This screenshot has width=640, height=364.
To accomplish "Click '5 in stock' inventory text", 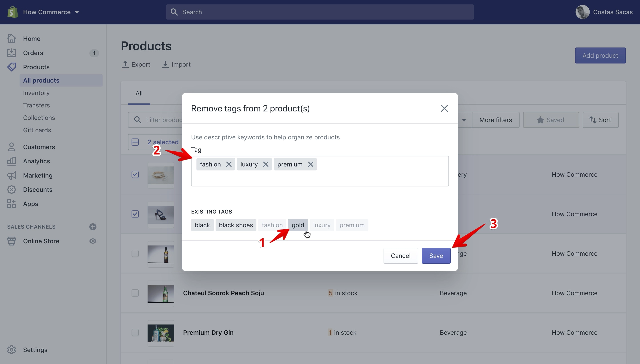I will coord(343,293).
